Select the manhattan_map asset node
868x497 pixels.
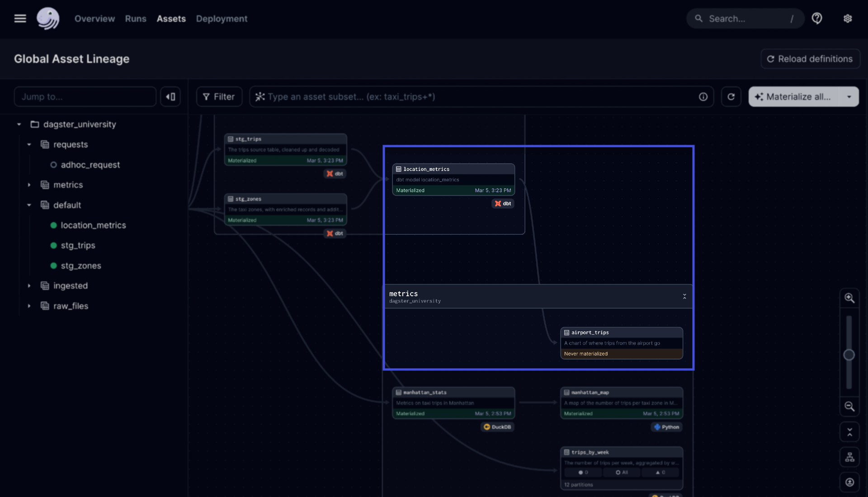coord(622,403)
